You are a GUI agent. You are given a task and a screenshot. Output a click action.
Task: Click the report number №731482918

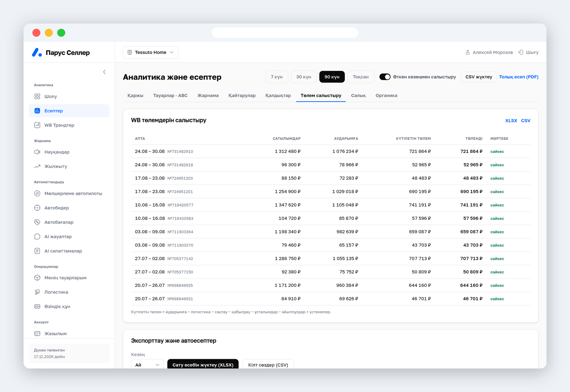pyautogui.click(x=180, y=165)
